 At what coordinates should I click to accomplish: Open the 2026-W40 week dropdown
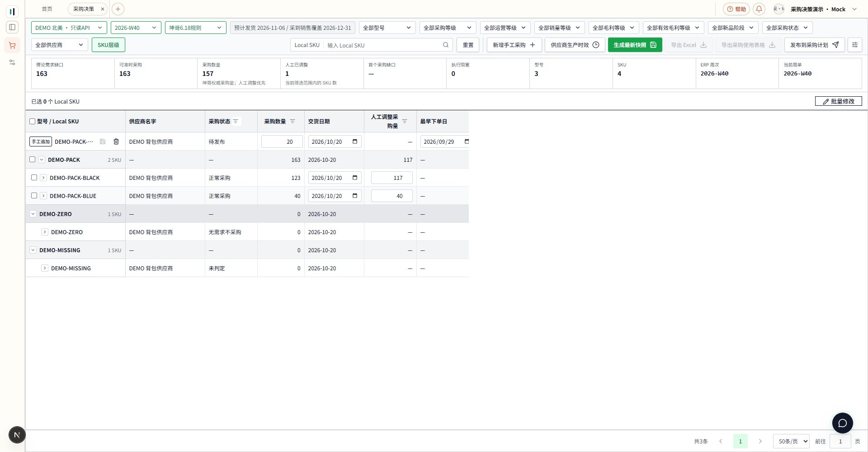coord(136,28)
